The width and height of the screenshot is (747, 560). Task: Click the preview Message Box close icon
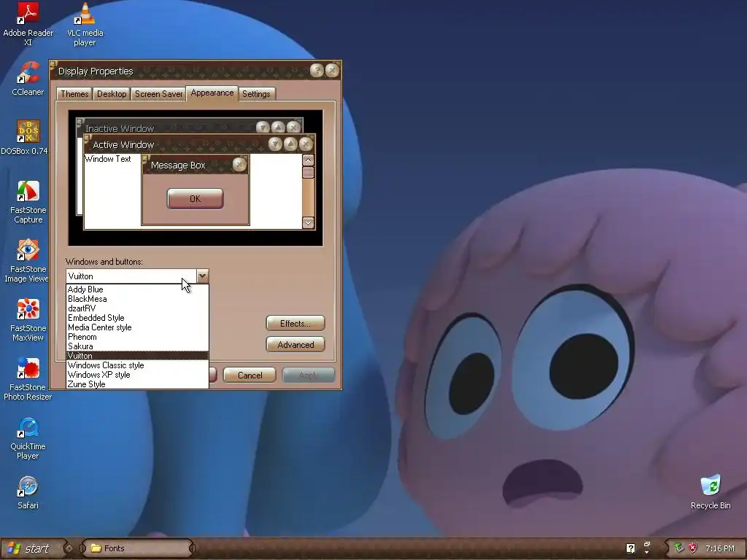(239, 165)
